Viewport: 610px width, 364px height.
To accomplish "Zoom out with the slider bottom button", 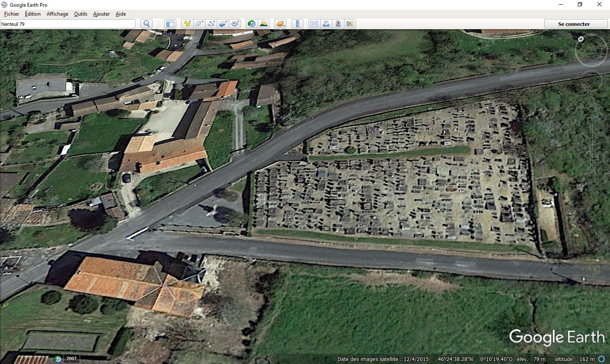I will (x=591, y=172).
